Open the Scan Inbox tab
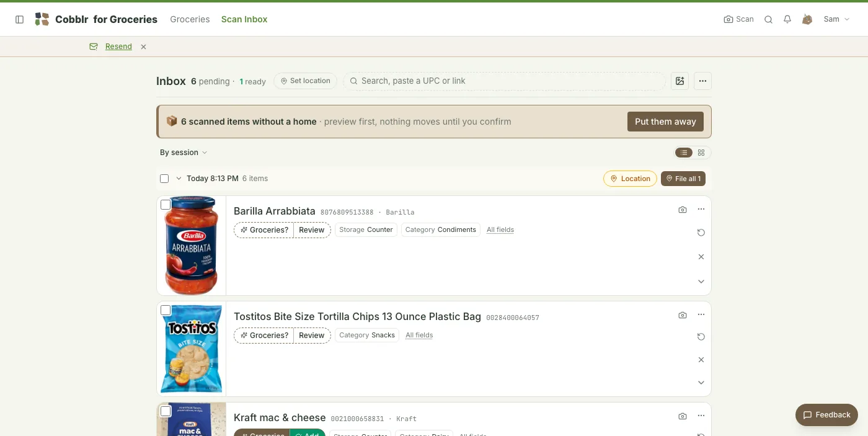This screenshot has height=436, width=868. click(244, 19)
